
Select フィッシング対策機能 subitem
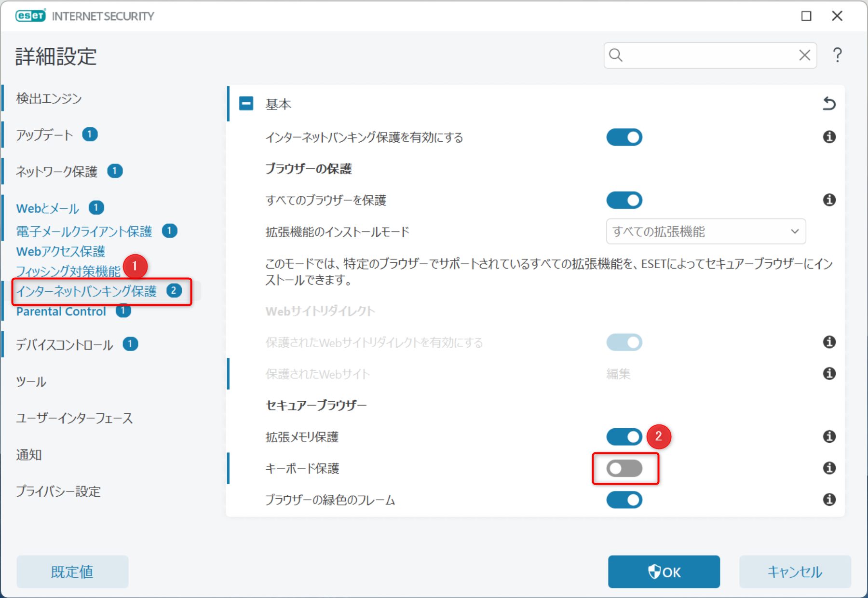pyautogui.click(x=68, y=271)
